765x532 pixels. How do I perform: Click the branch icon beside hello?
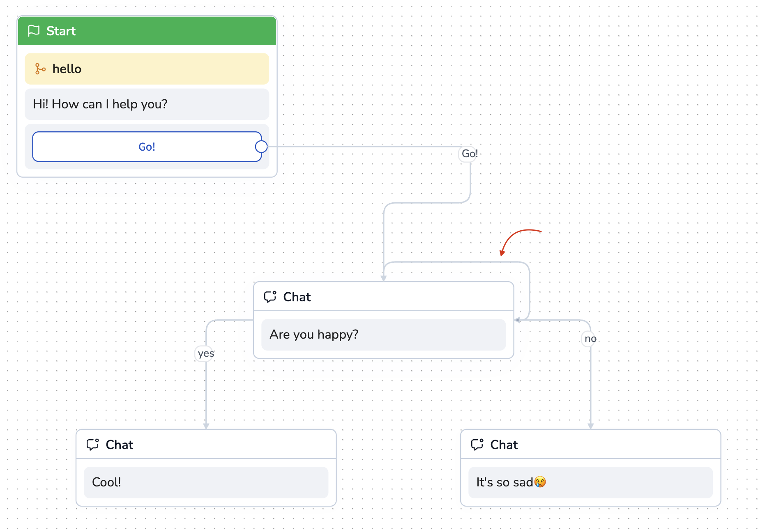click(40, 69)
